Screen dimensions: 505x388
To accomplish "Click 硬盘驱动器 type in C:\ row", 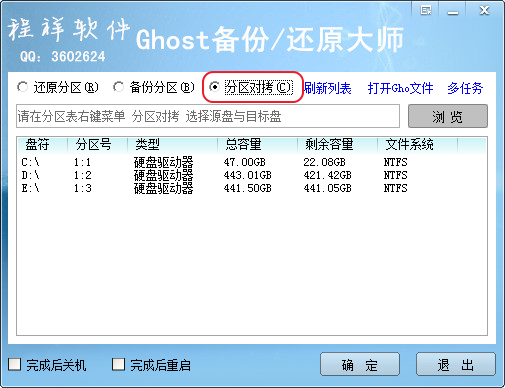I will point(163,162).
